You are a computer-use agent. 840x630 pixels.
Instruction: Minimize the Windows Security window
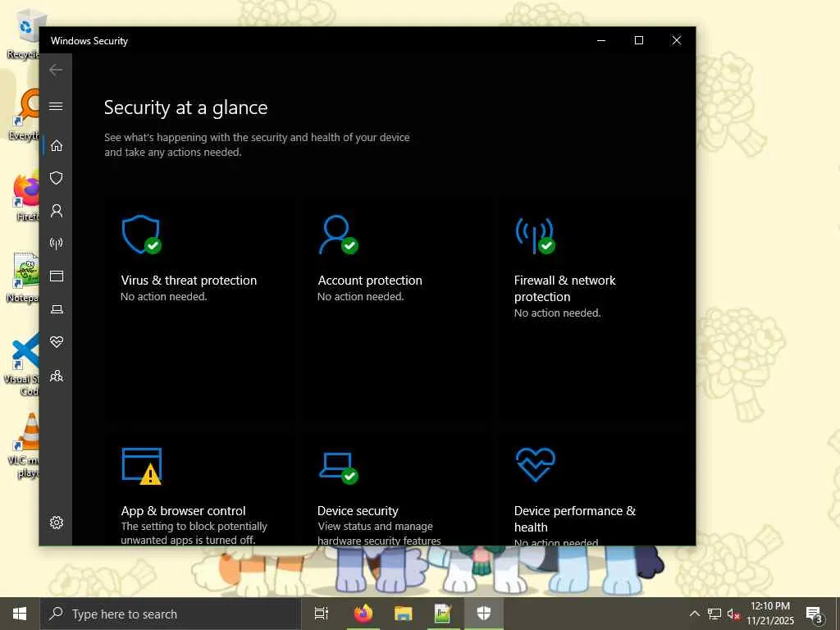point(601,41)
